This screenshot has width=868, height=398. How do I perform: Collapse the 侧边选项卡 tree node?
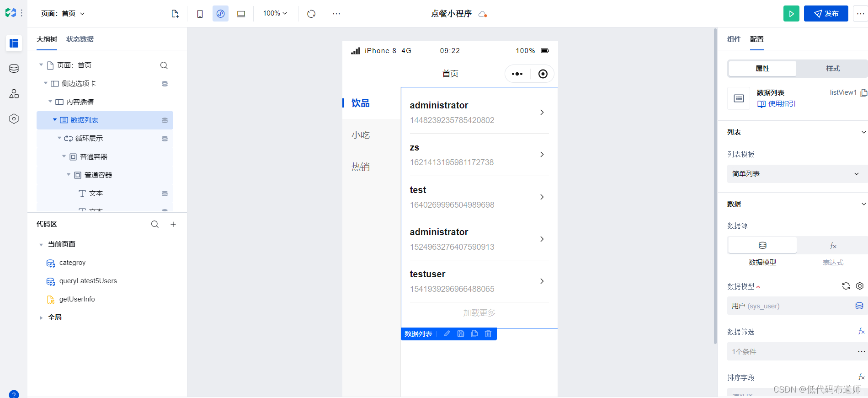point(46,83)
